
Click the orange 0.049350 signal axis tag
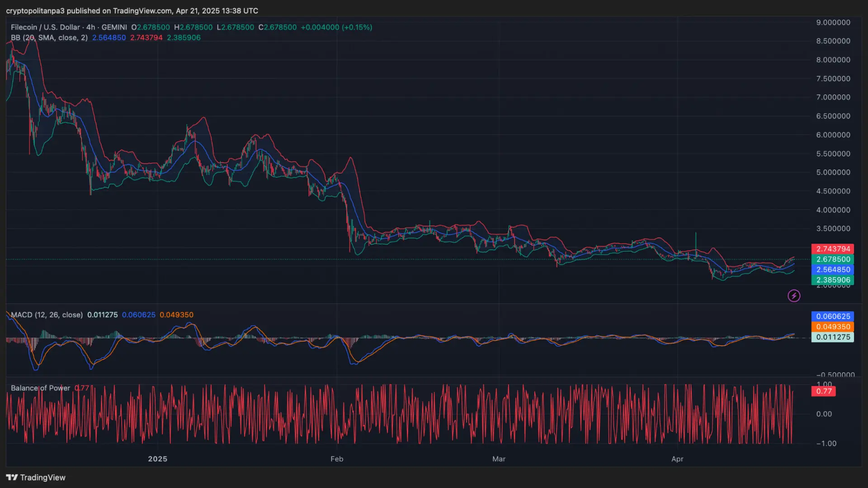pos(833,327)
